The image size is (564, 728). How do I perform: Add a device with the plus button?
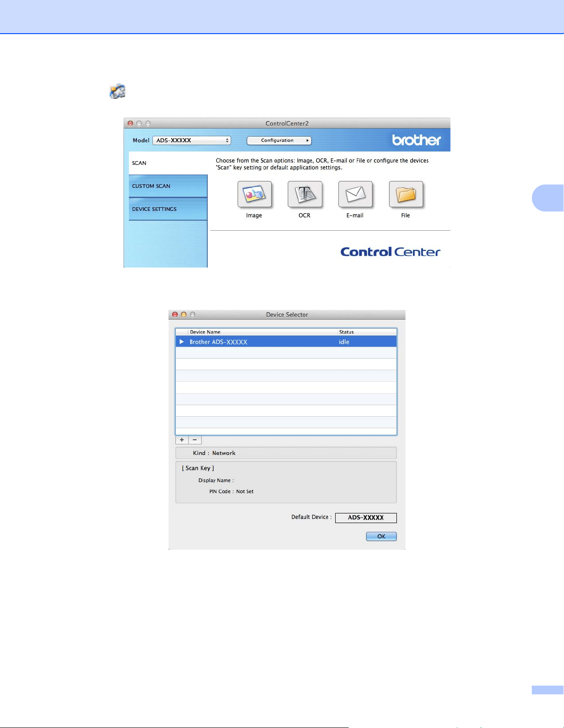point(182,440)
